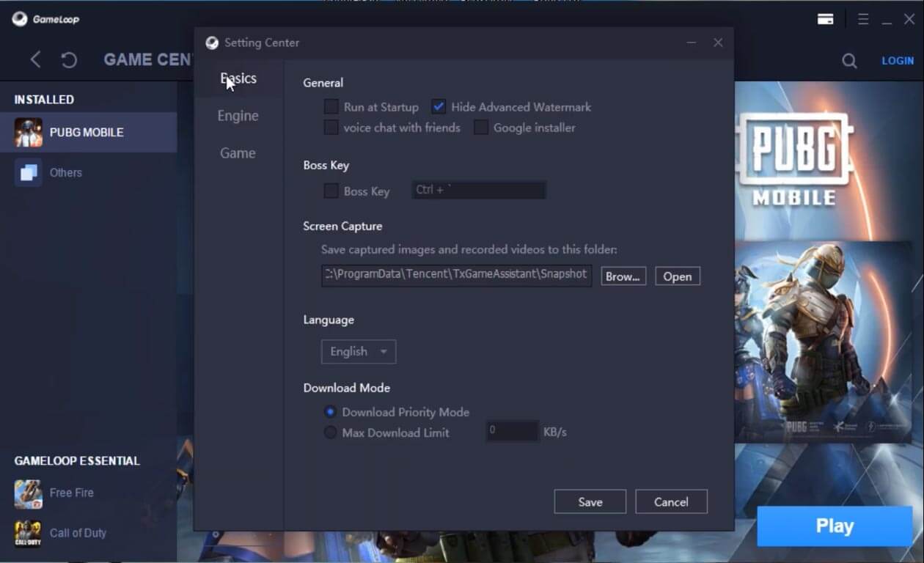924x563 pixels.
Task: Click the KB/s download limit field
Action: 513,431
